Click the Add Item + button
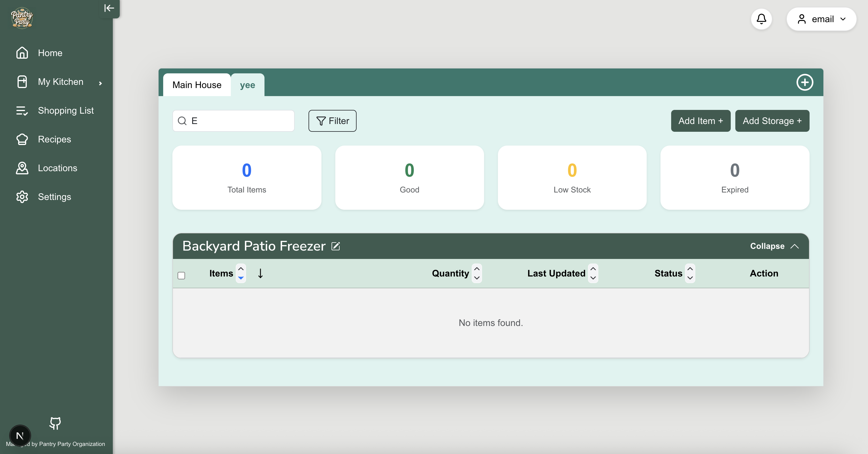The image size is (868, 454). tap(701, 121)
